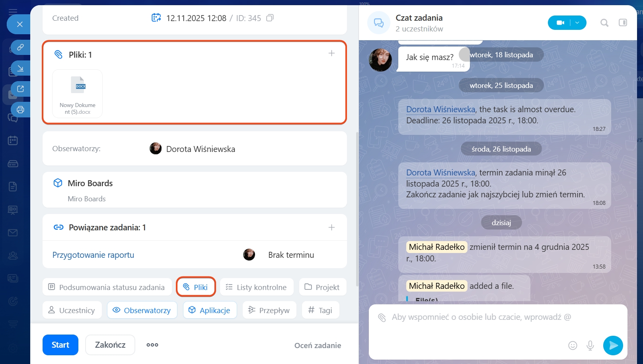Click the Created date 12.11.2025 12:08
The width and height of the screenshot is (643, 364).
(x=196, y=18)
